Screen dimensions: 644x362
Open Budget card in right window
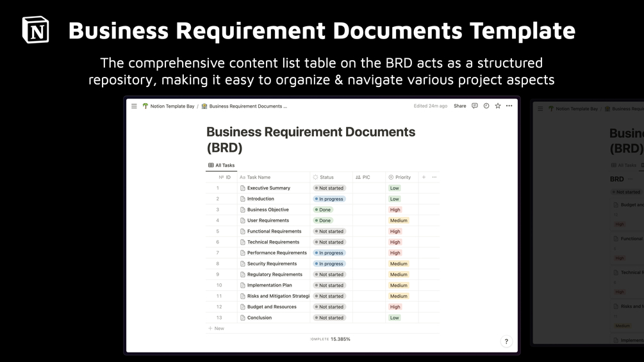pyautogui.click(x=629, y=214)
